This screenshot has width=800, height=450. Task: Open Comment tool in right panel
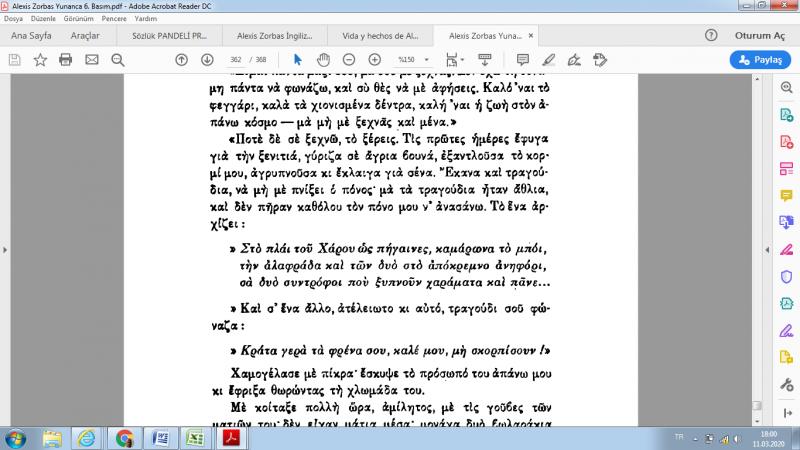786,195
